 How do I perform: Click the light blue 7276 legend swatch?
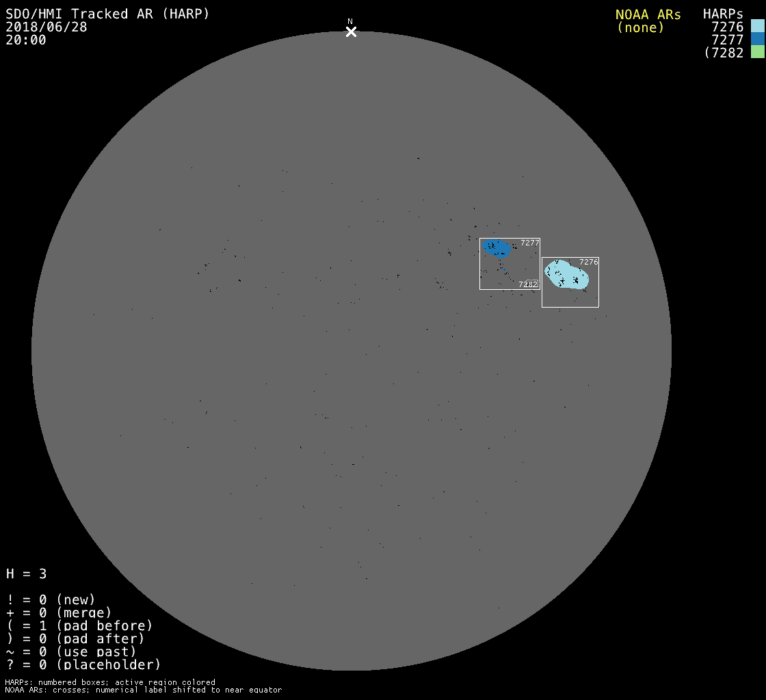(757, 26)
